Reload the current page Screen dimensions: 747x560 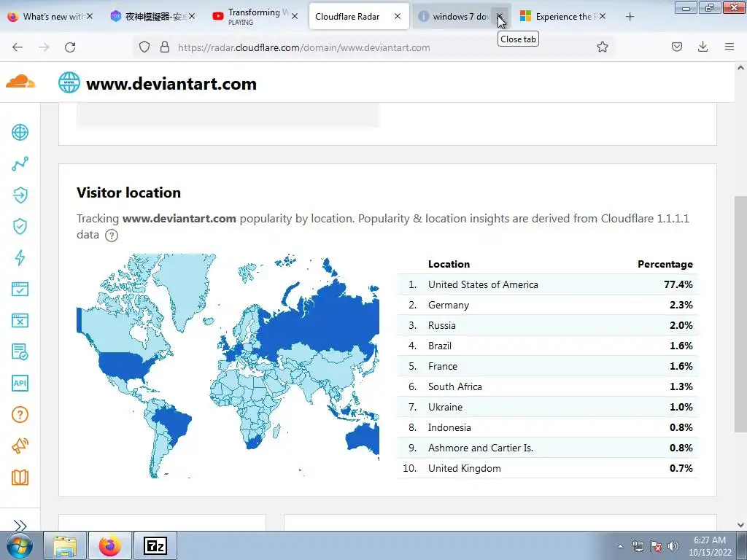(70, 47)
